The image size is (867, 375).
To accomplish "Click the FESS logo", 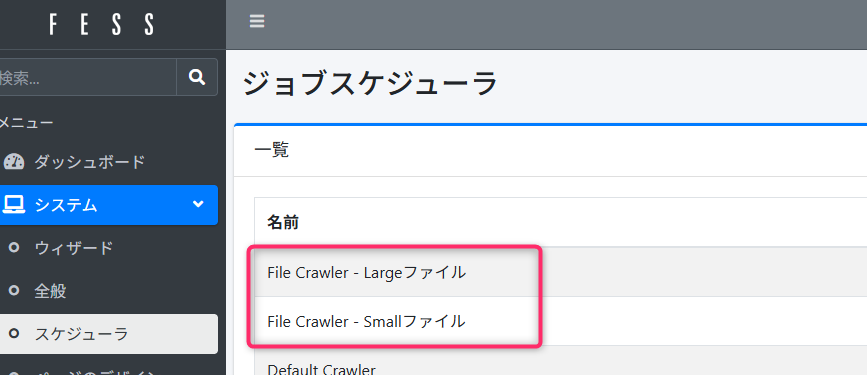I will (102, 24).
